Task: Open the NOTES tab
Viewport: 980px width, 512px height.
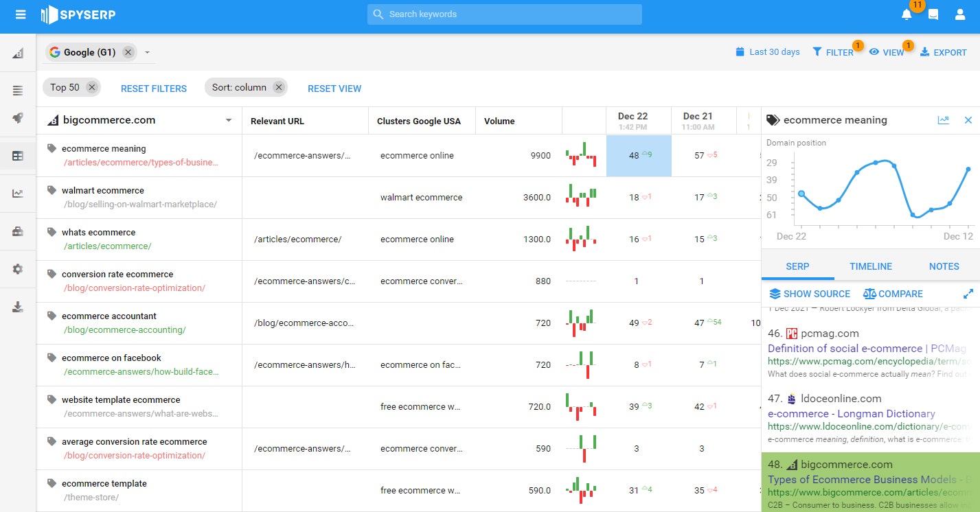Action: pyautogui.click(x=944, y=266)
